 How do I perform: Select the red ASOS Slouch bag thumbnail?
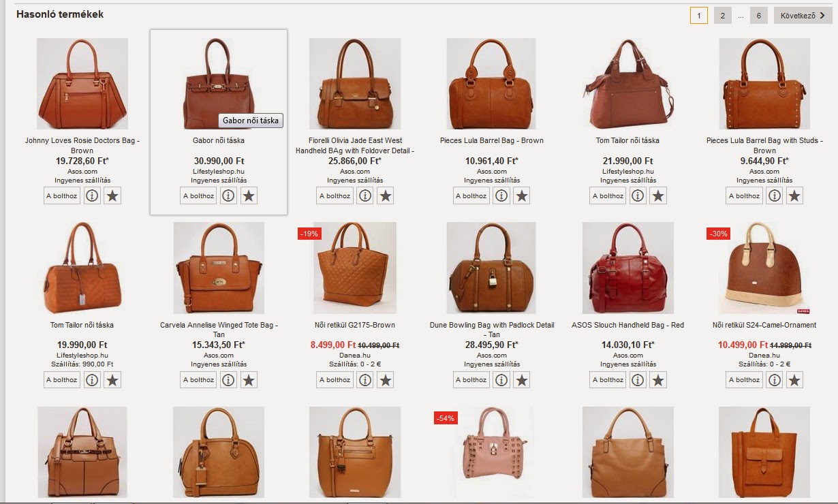(627, 268)
